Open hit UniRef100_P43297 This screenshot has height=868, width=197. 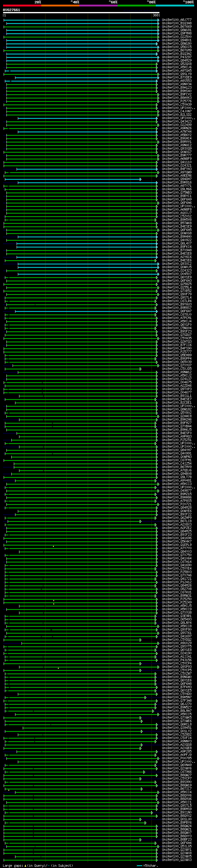(x=176, y=57)
